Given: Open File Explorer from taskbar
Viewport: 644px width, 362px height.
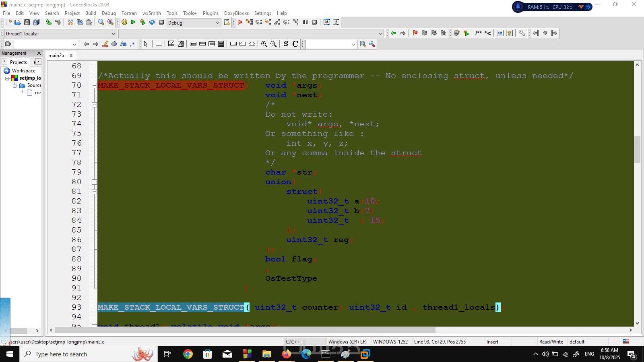Looking at the screenshot, I should 266,354.
